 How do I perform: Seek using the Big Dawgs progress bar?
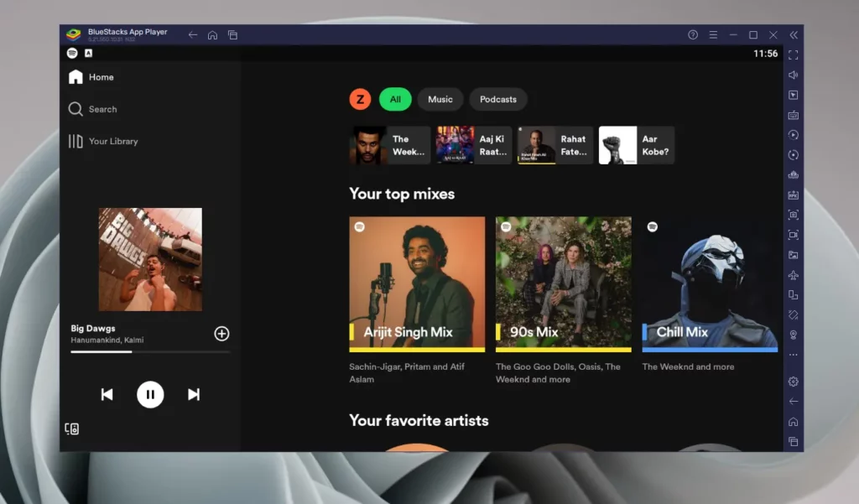coord(150,351)
